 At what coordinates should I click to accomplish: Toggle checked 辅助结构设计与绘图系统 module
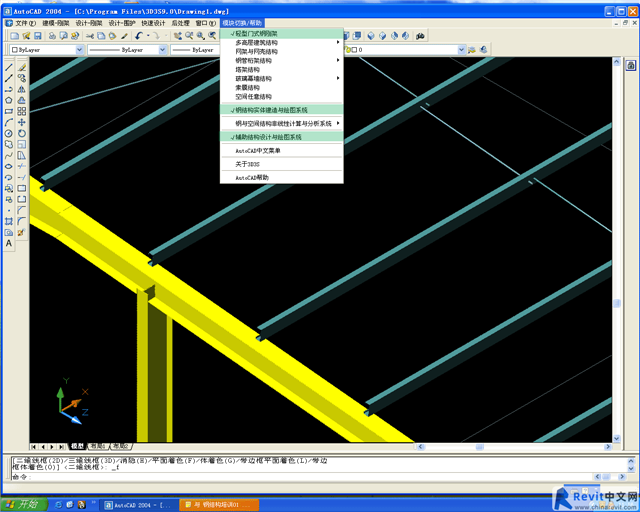pos(282,137)
